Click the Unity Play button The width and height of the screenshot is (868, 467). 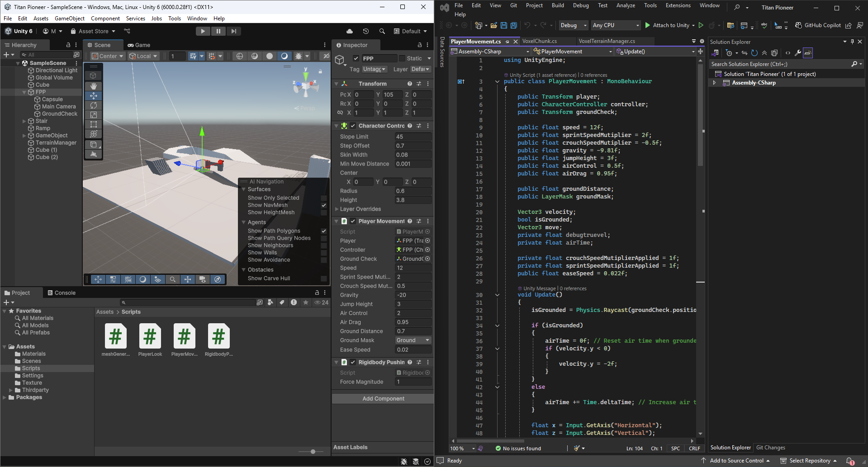tap(203, 31)
